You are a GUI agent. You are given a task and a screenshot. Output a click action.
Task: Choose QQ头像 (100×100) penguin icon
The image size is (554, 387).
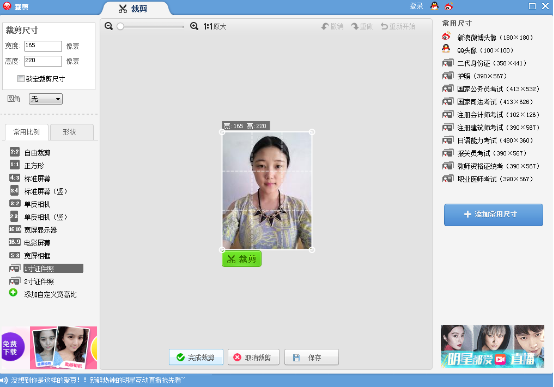(x=446, y=49)
